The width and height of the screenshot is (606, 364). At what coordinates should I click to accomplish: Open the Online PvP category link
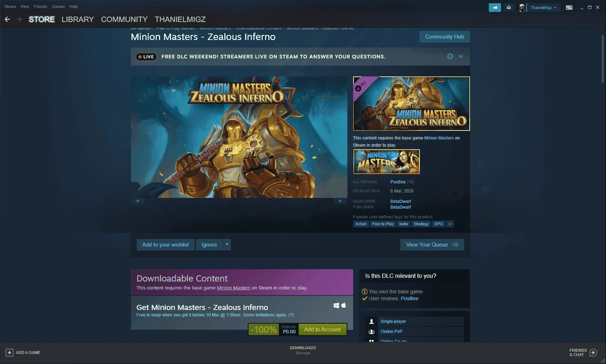tap(391, 332)
